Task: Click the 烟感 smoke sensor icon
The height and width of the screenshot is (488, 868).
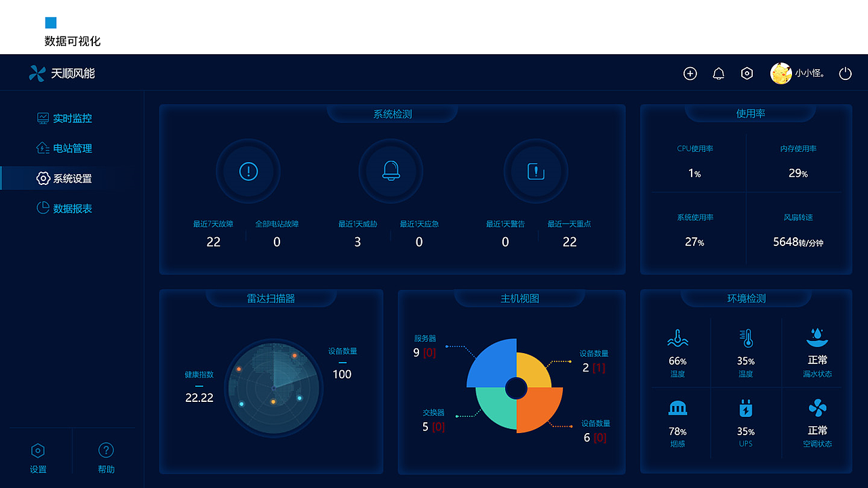Action: pos(677,408)
